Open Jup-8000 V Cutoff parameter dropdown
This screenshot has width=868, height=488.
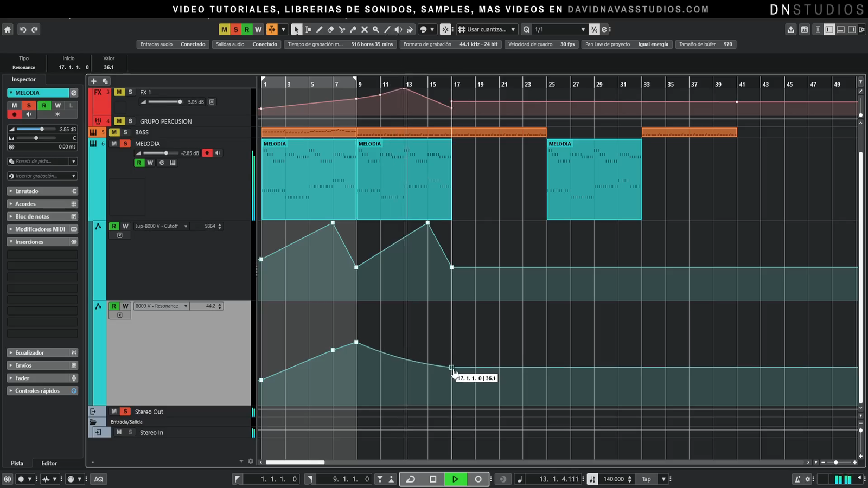pyautogui.click(x=186, y=227)
